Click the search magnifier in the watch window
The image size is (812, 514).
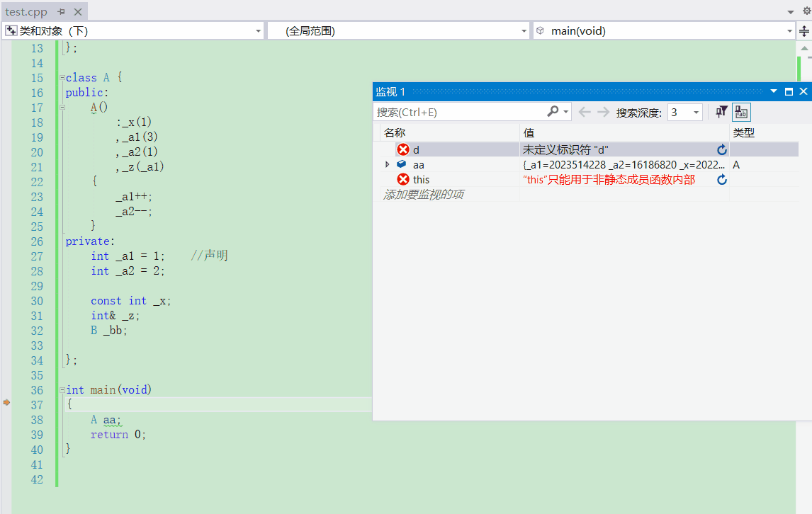[x=551, y=111]
